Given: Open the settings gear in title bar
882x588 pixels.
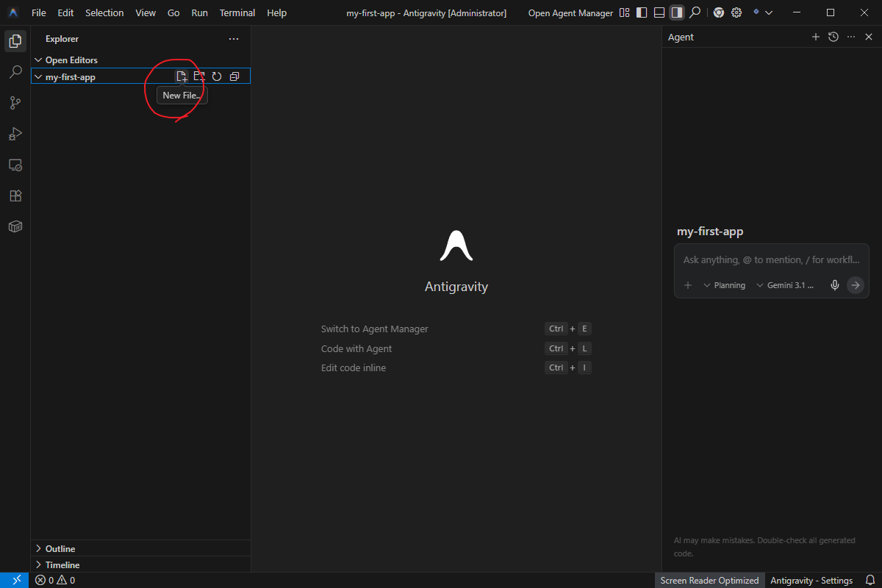Looking at the screenshot, I should [x=736, y=12].
